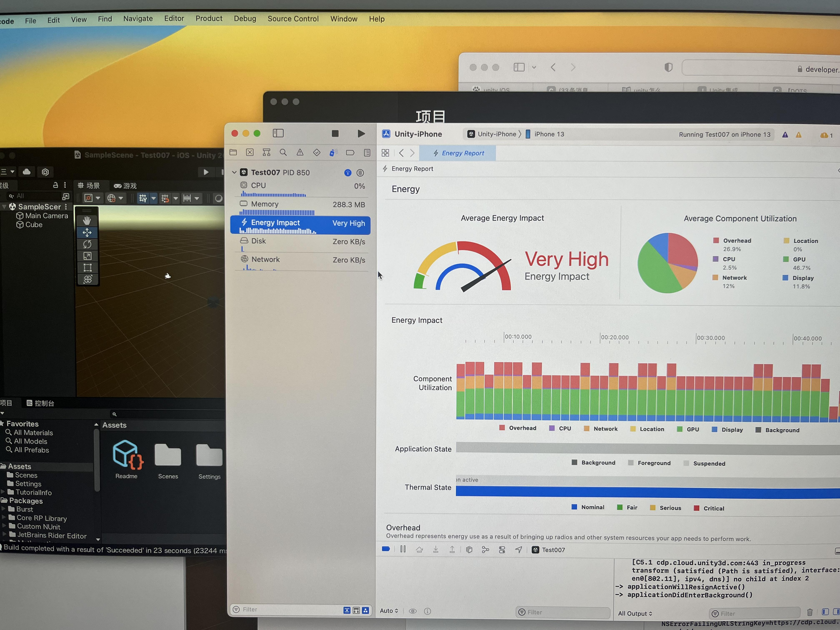Open Debug Memory Graph icon
840x630 pixels.
(485, 550)
